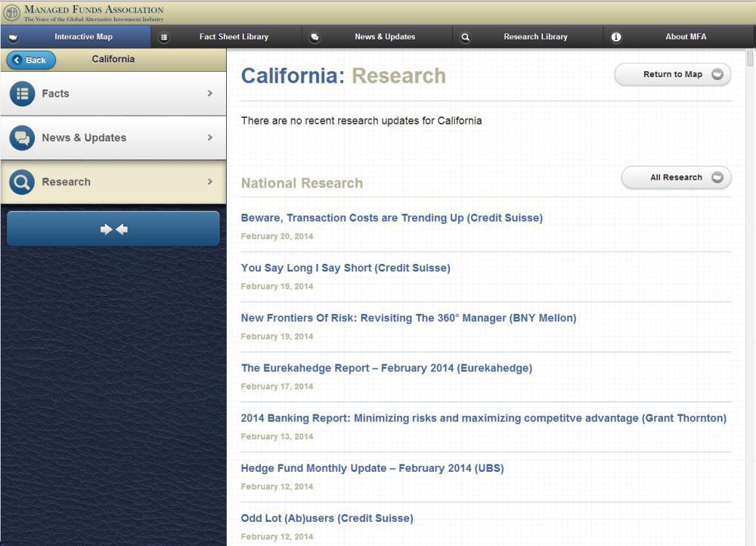Click the Return to Map button

[673, 75]
